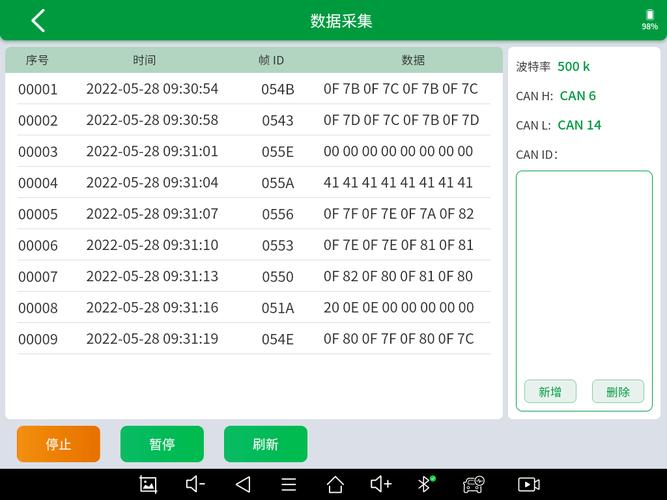Select frame ID 0550
The image size is (667, 500).
pyautogui.click(x=278, y=277)
